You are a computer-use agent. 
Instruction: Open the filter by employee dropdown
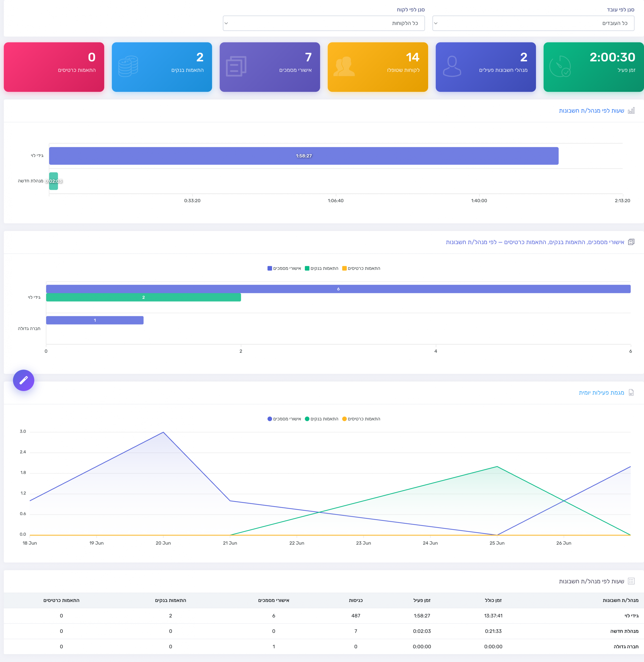coord(533,23)
